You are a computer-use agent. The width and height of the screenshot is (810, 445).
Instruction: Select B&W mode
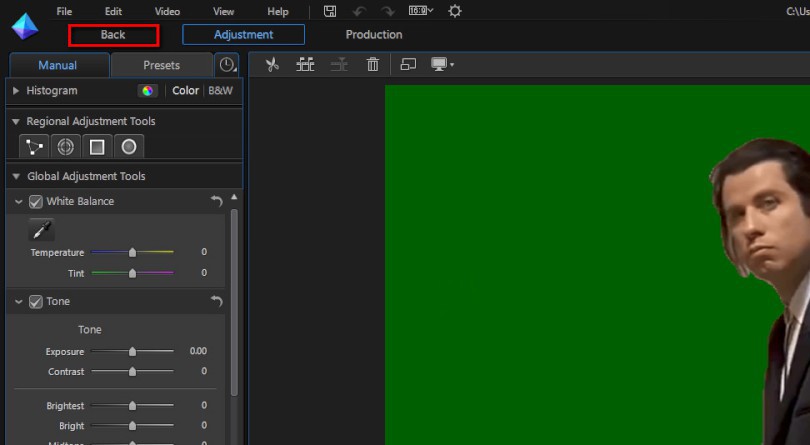coord(221,90)
